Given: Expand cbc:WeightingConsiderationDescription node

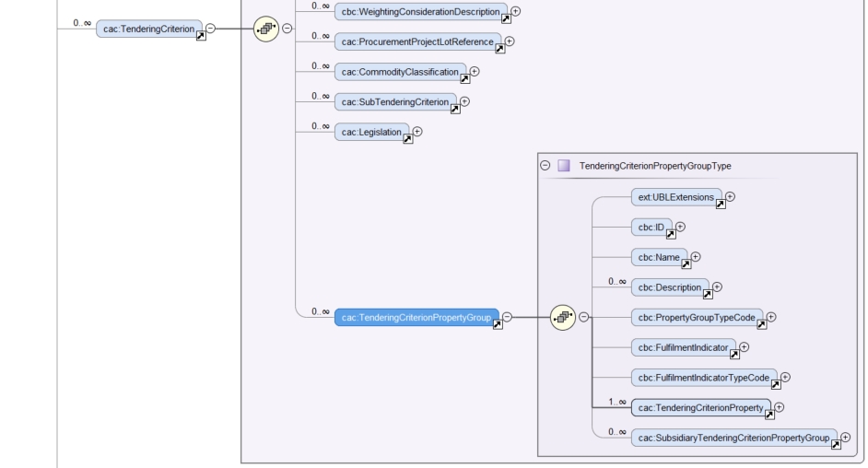Looking at the screenshot, I should click(515, 11).
